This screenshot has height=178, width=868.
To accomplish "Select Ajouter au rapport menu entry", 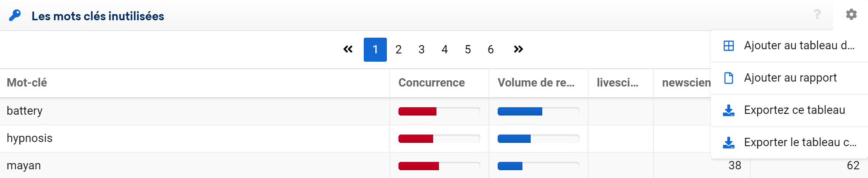I will point(789,78).
